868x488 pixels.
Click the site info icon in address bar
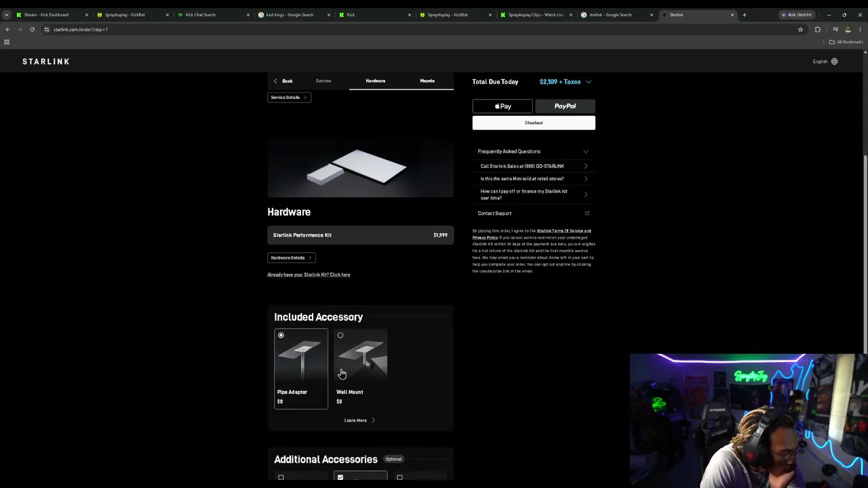click(46, 29)
